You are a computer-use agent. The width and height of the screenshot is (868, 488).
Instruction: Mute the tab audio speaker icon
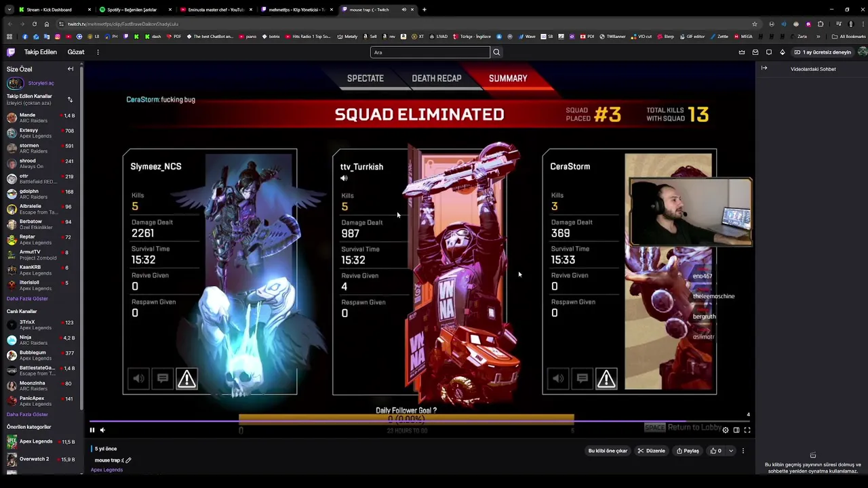coord(403,9)
